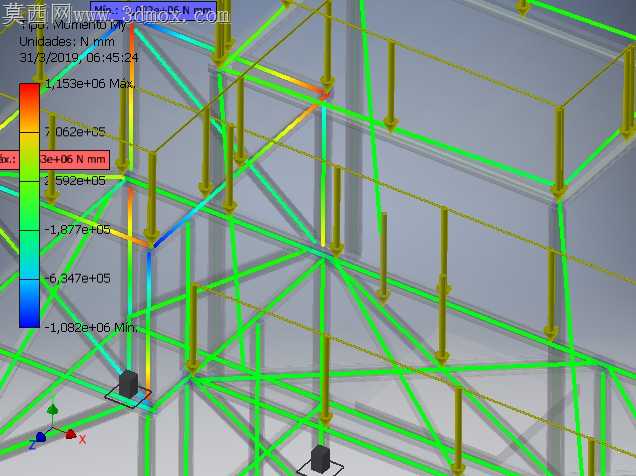Click the '7,062e+05' legend value
This screenshot has height=476, width=636.
point(75,132)
